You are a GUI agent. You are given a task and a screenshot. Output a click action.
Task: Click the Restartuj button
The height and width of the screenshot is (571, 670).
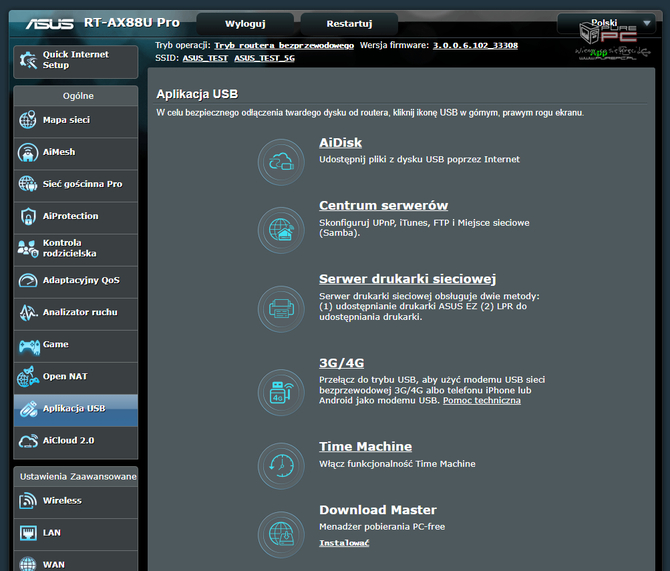349,24
